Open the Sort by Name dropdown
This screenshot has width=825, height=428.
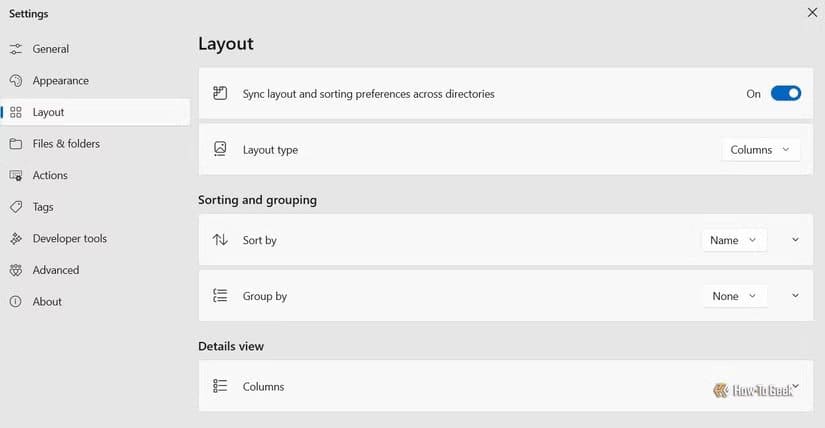click(x=734, y=240)
